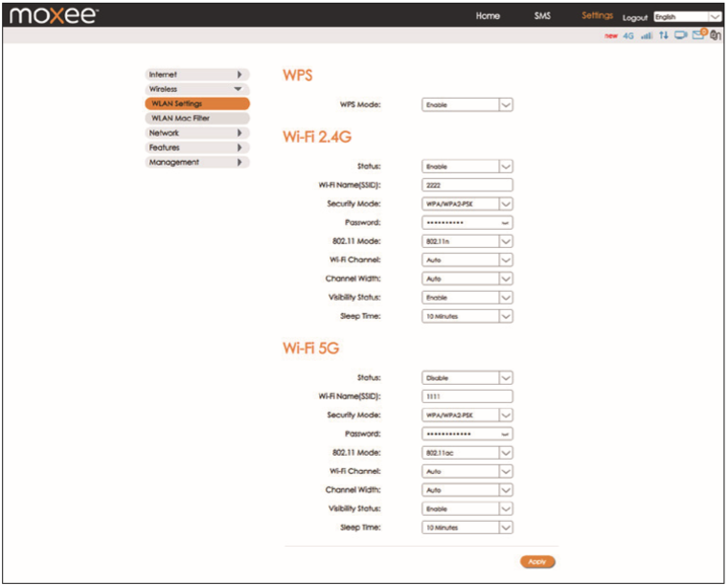Screen dimensions: 728x585
Task: Click the 'Wi-Fi 5G' section heading
Action: [310, 348]
